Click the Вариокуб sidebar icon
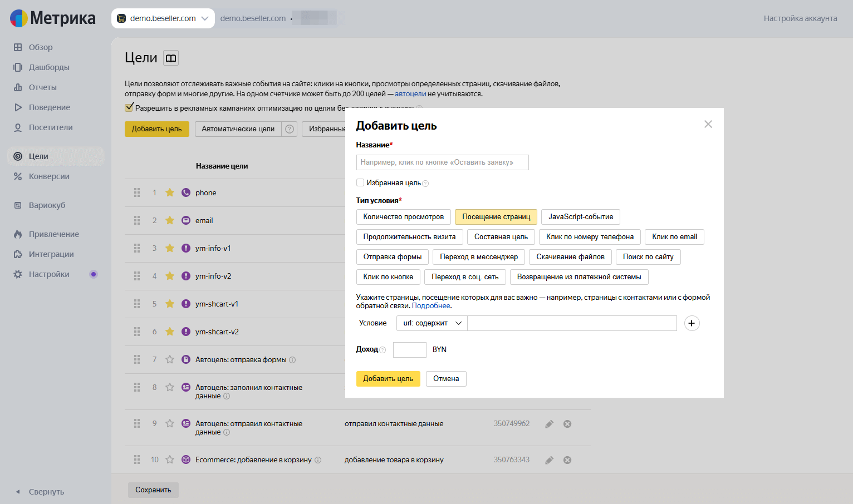 coord(18,205)
